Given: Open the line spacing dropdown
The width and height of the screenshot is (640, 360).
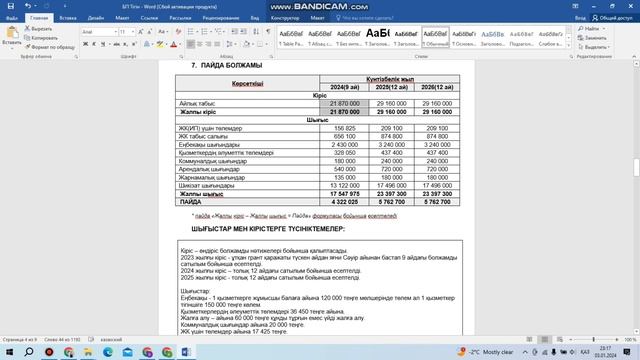Looking at the screenshot, I should coord(231,44).
